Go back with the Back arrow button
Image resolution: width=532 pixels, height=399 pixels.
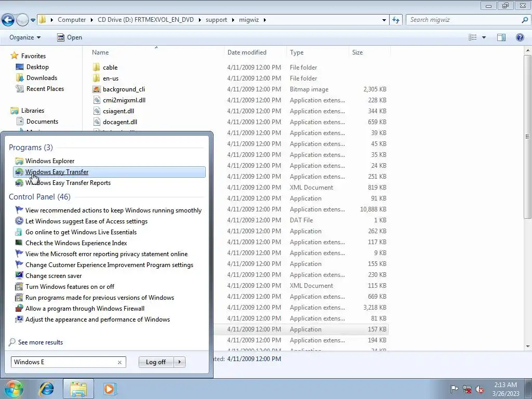(x=8, y=20)
